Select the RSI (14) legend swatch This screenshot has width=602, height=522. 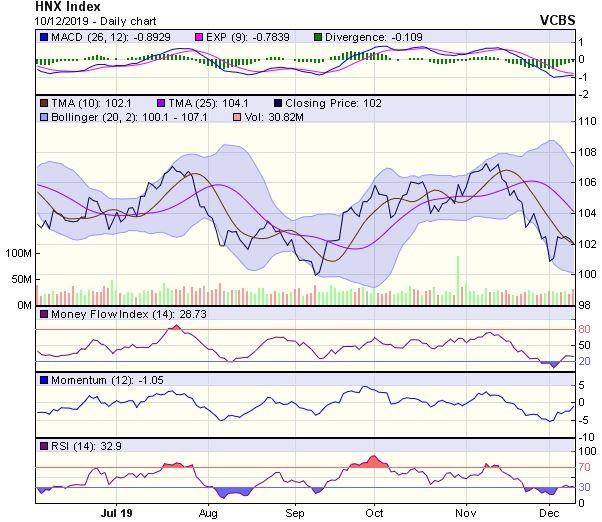[x=44, y=444]
